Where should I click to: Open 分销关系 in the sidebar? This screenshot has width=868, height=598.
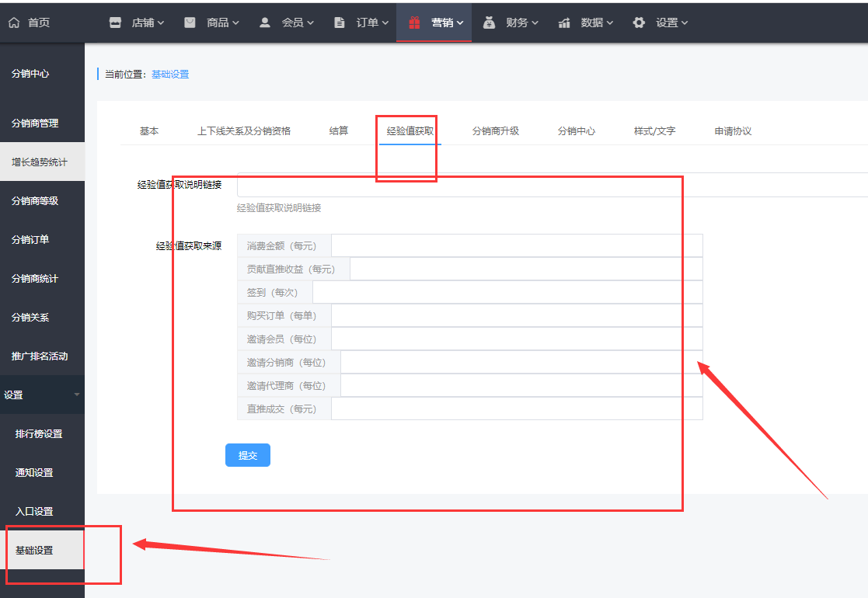(x=30, y=318)
